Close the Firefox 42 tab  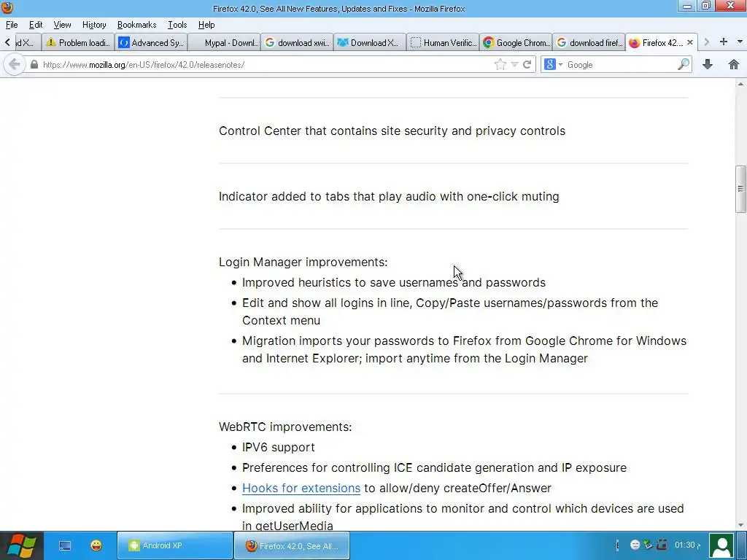click(690, 42)
